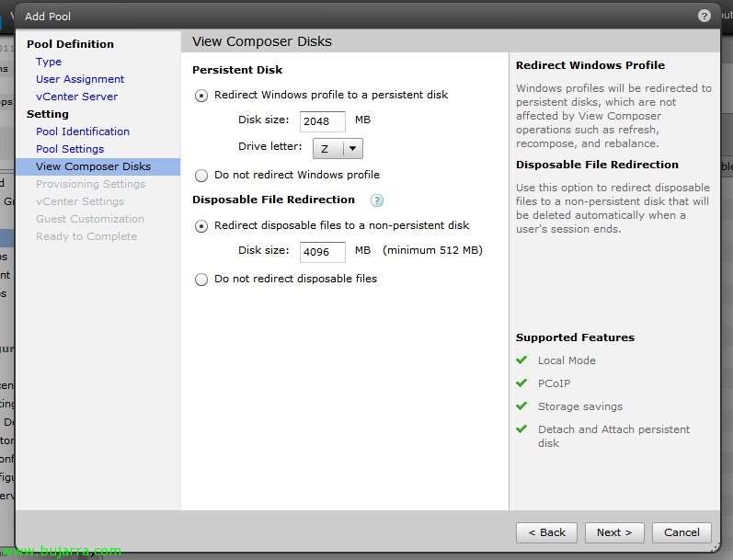Click green checkmark next to PCoIP
This screenshot has height=560, width=733.
[x=521, y=383]
